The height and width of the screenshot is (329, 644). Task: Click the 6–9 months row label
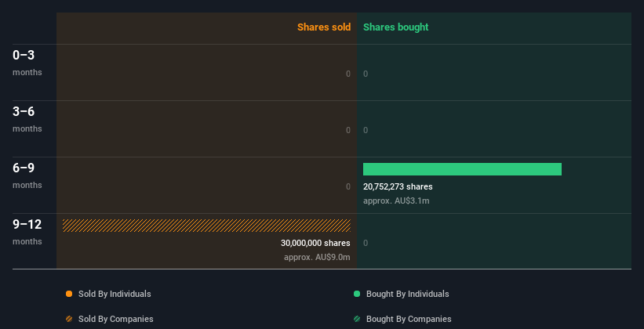[27, 176]
